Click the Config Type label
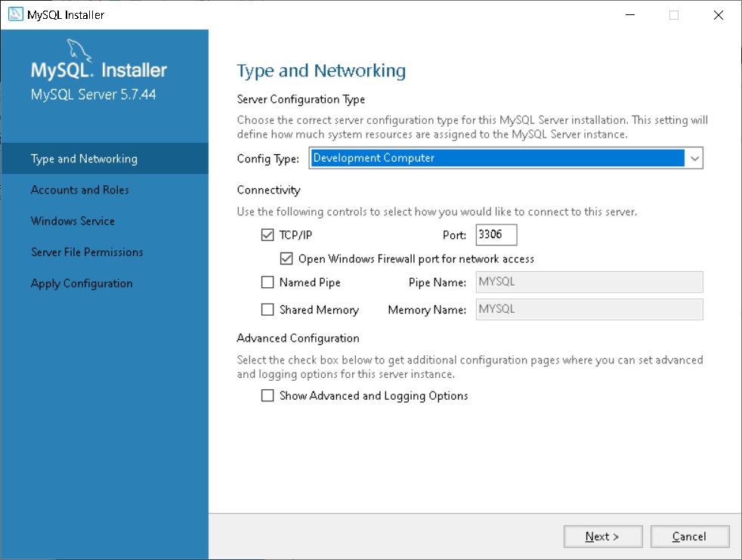This screenshot has width=742, height=560. (267, 159)
